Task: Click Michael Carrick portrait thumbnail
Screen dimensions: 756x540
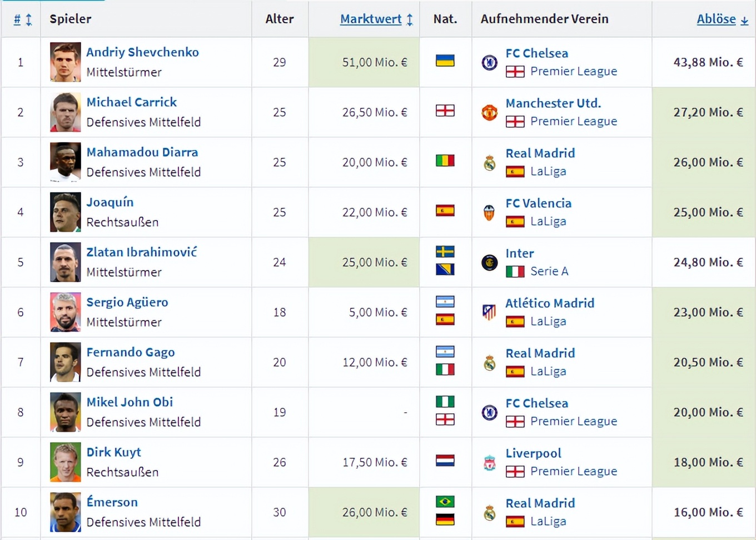Action: point(66,112)
